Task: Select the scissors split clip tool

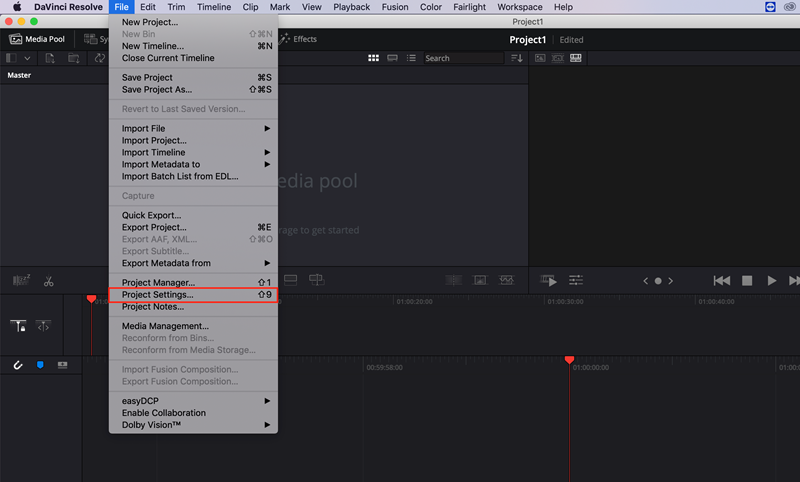Action: pyautogui.click(x=48, y=281)
